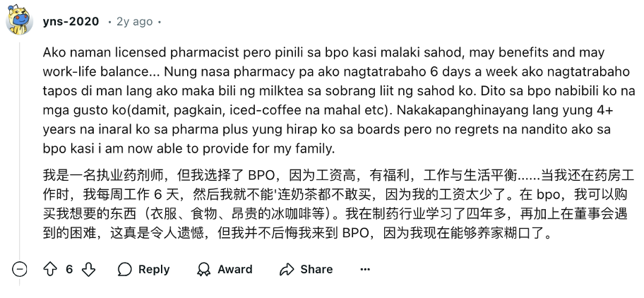644x298 pixels.
Task: Click the Award ribbon icon
Action: (x=204, y=269)
